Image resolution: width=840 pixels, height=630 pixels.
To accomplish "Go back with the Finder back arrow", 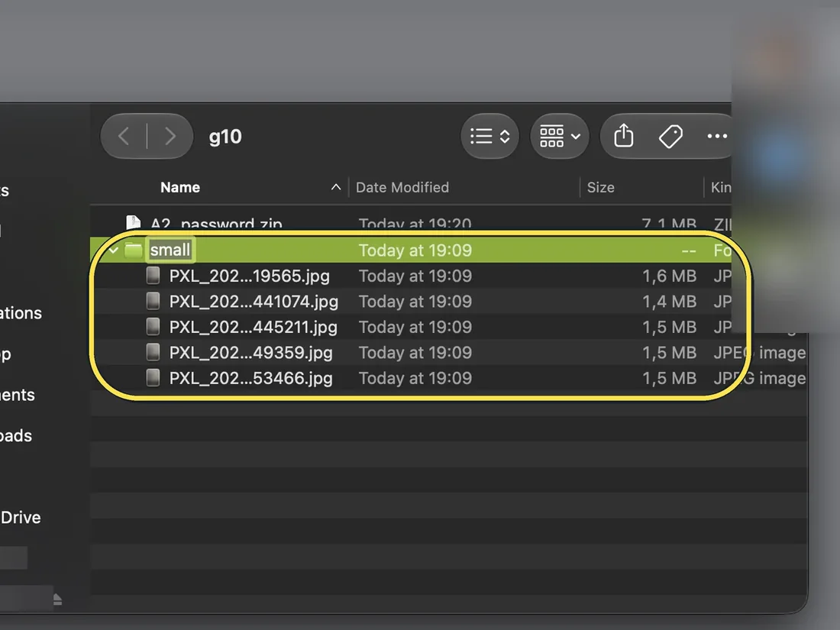I will tap(124, 136).
